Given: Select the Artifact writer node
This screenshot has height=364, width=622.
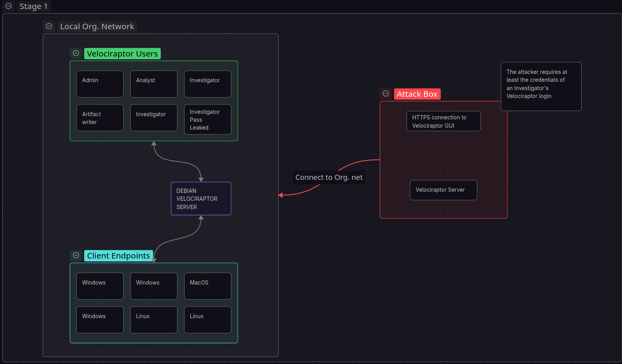Looking at the screenshot, I should (100, 118).
